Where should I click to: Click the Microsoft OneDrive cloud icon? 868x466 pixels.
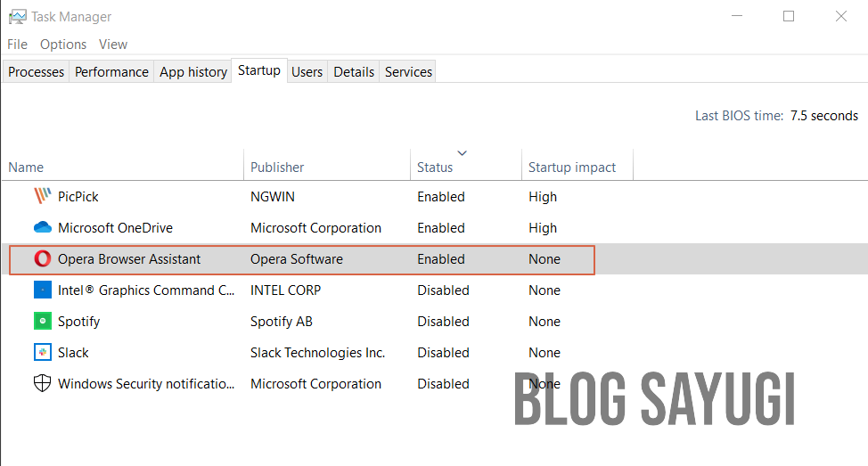coord(42,227)
